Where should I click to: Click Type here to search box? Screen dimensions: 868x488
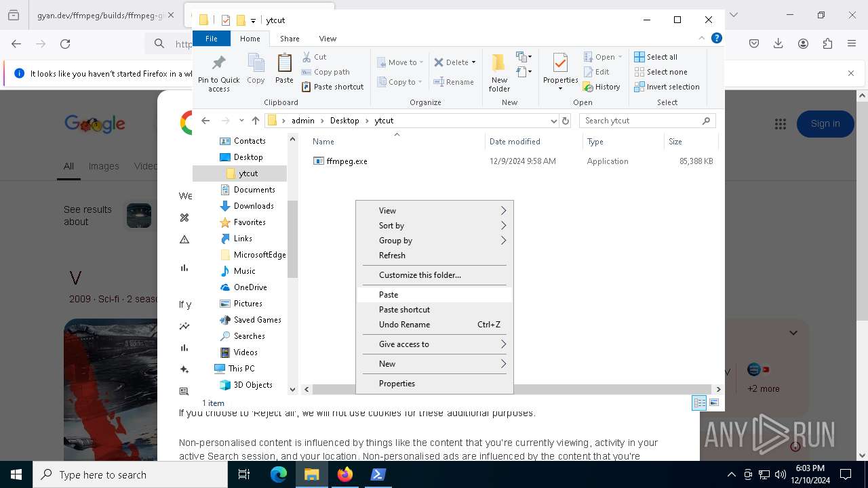coord(130,474)
